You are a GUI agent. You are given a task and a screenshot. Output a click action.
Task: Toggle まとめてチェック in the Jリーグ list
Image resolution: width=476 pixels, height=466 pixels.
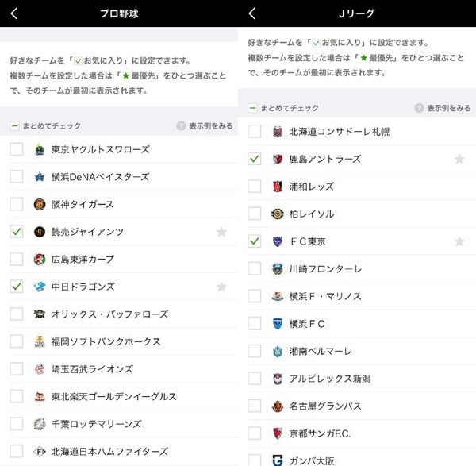tap(283, 108)
